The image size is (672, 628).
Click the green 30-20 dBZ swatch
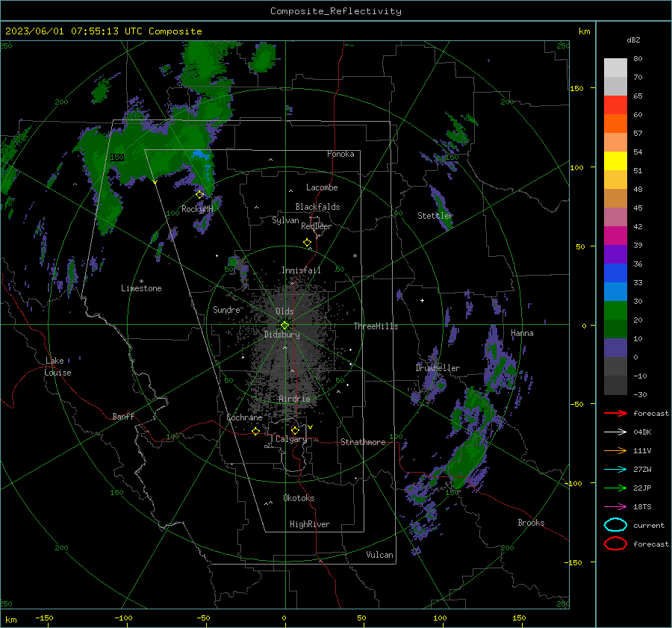615,311
